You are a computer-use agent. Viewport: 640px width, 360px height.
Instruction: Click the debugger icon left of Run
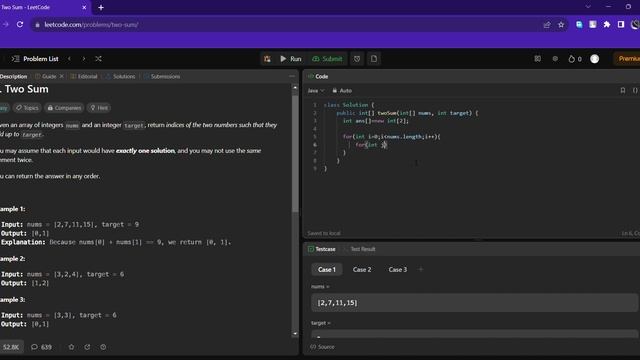(x=267, y=59)
